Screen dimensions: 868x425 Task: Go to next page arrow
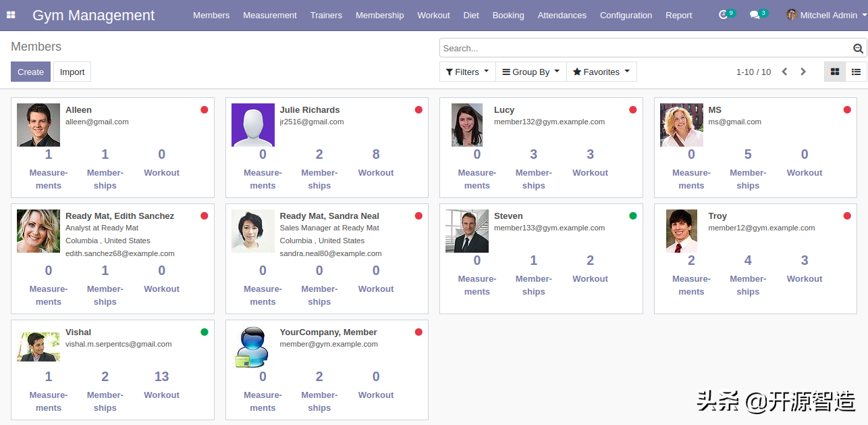click(x=803, y=72)
